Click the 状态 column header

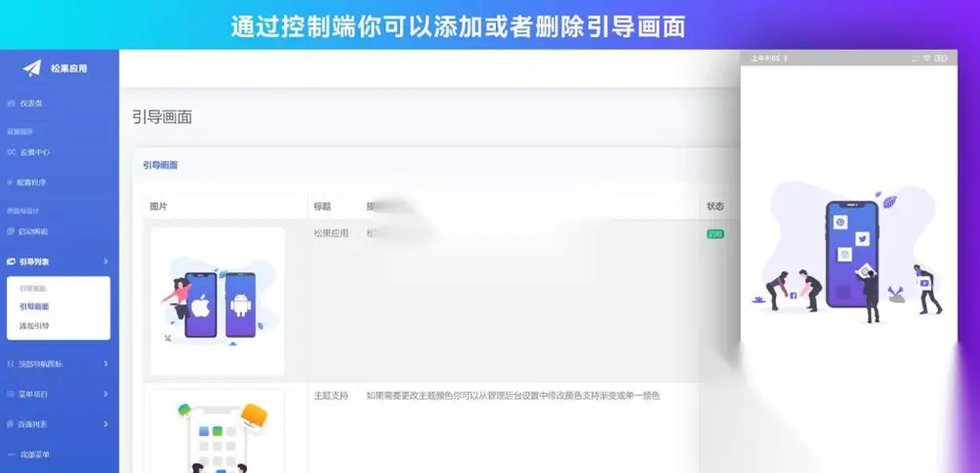[x=715, y=207]
